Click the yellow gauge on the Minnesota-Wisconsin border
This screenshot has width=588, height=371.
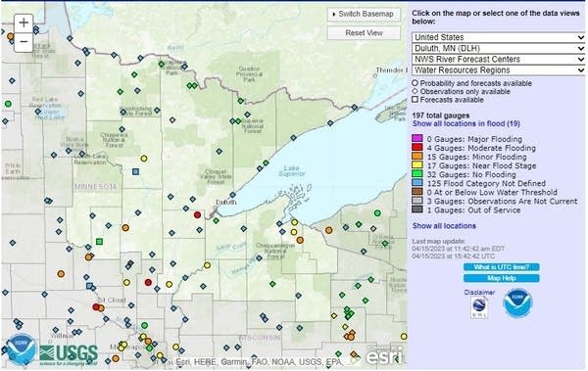[207, 265]
